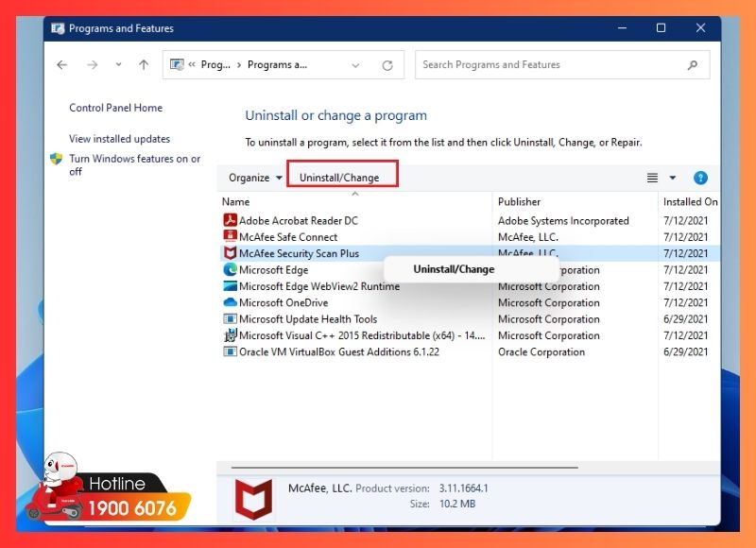
Task: Select the Microsoft Visual C++ 2015 icon
Action: (x=230, y=335)
